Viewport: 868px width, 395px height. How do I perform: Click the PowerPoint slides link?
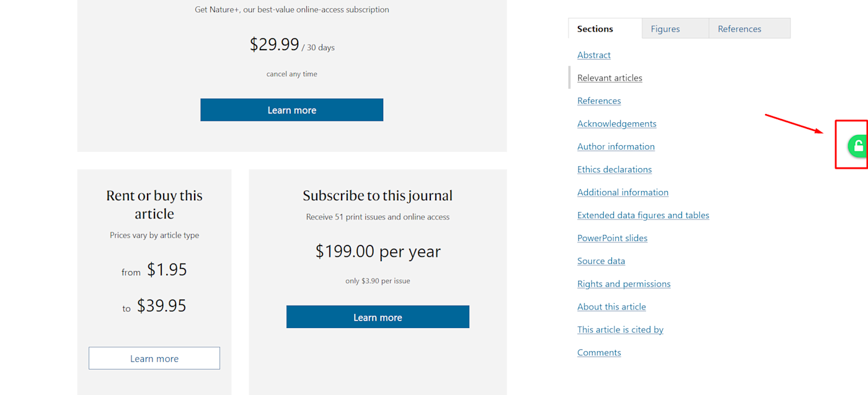point(612,238)
